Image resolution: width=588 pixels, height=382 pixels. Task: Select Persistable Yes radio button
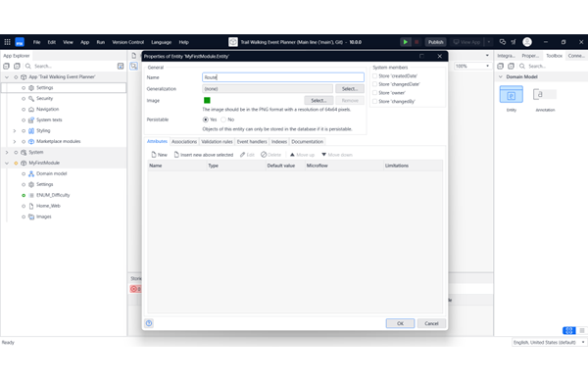206,119
